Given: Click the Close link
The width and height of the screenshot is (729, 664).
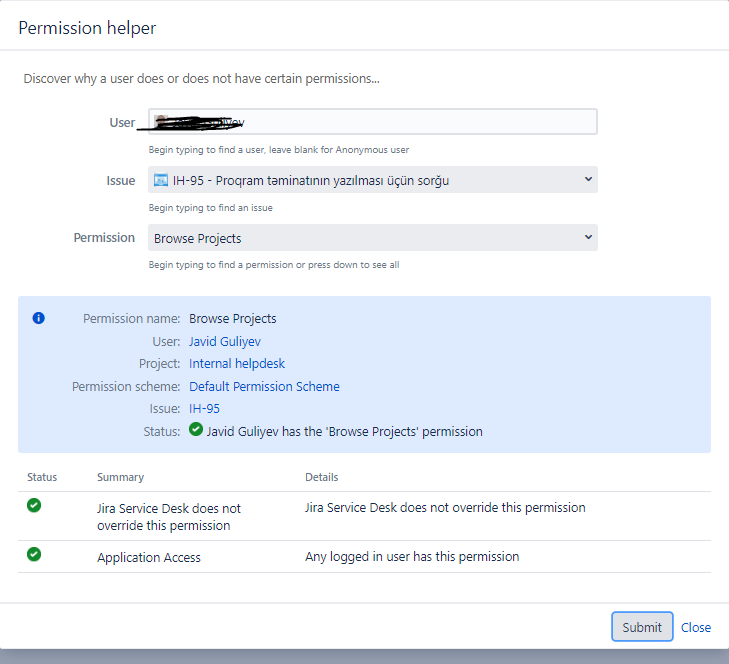Looking at the screenshot, I should point(696,627).
